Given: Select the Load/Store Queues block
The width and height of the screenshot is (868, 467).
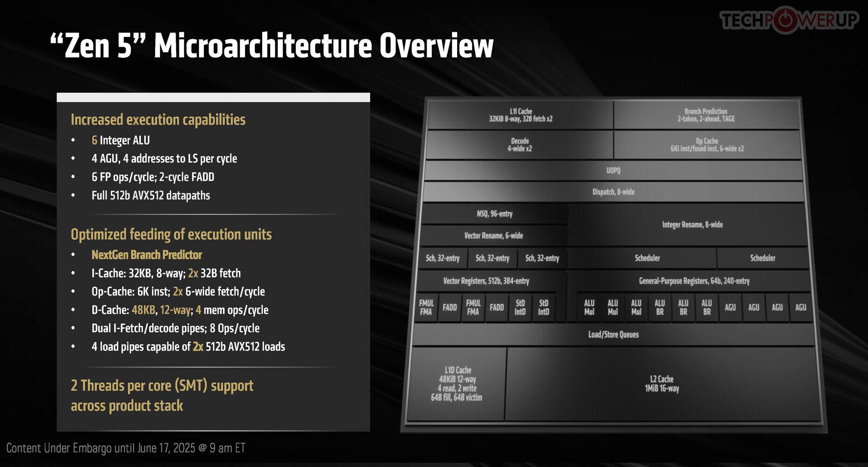Looking at the screenshot, I should (612, 334).
